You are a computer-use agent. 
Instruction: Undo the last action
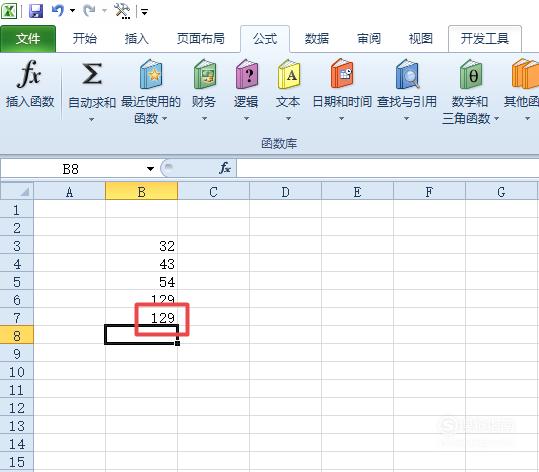pyautogui.click(x=58, y=10)
